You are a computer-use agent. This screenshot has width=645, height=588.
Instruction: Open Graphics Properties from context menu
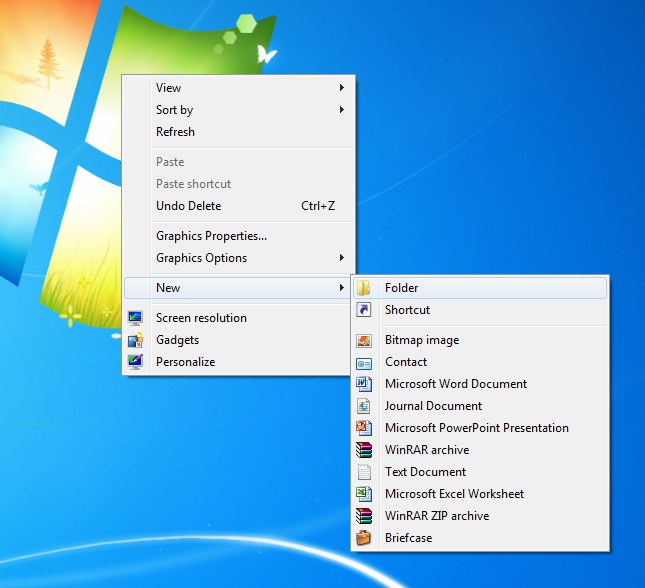coord(211,236)
